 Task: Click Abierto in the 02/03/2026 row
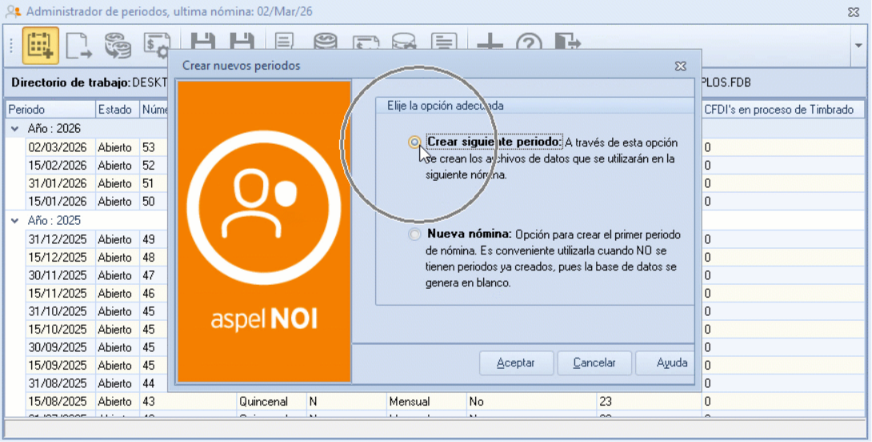[115, 147]
